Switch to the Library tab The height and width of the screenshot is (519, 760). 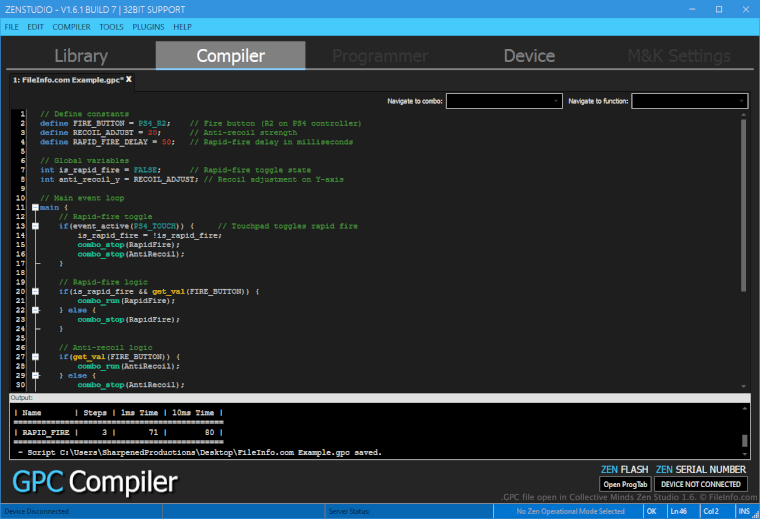[x=80, y=56]
